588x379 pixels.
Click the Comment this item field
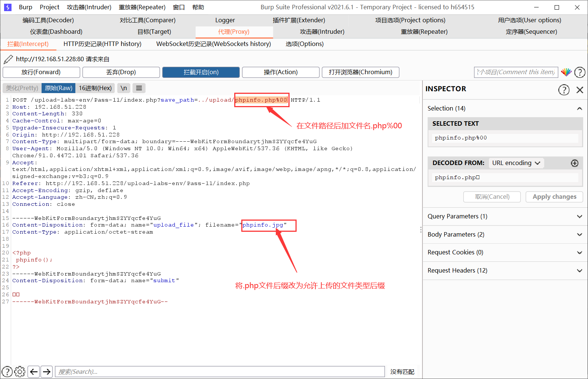[516, 72]
